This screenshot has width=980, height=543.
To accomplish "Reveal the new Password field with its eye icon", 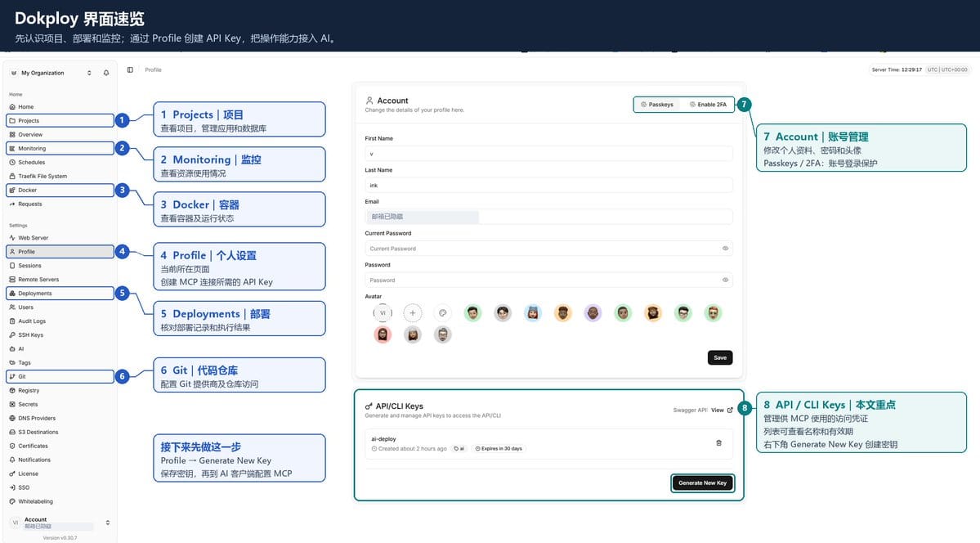I will pyautogui.click(x=725, y=280).
